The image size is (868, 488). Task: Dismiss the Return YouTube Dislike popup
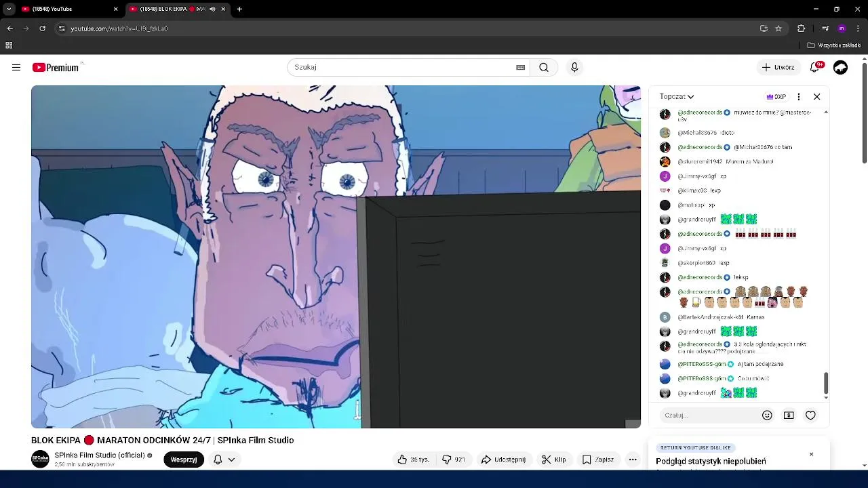tap(811, 454)
